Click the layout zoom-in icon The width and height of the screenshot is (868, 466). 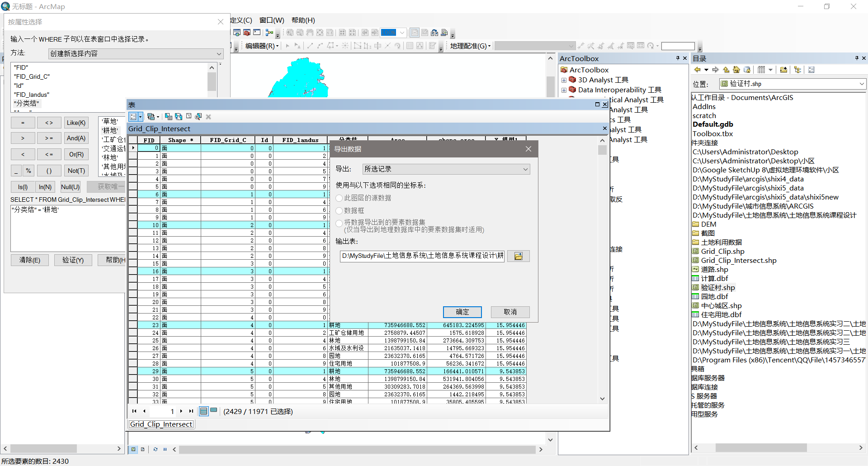(290, 33)
